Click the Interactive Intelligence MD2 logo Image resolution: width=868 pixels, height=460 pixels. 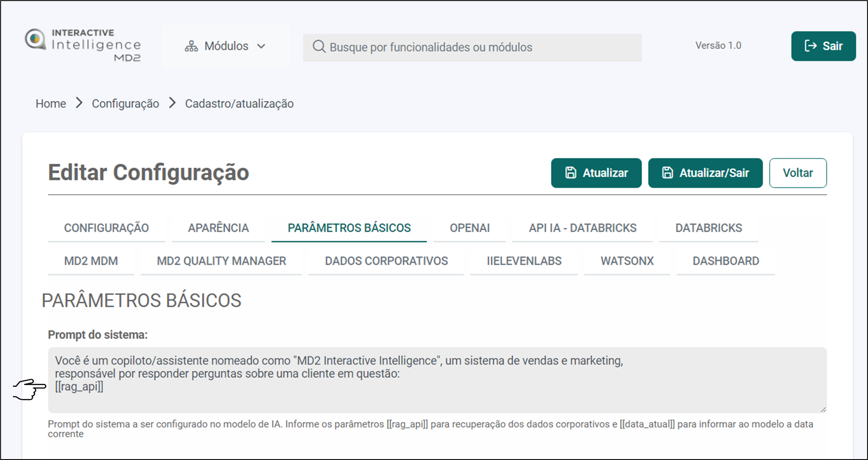[x=83, y=45]
